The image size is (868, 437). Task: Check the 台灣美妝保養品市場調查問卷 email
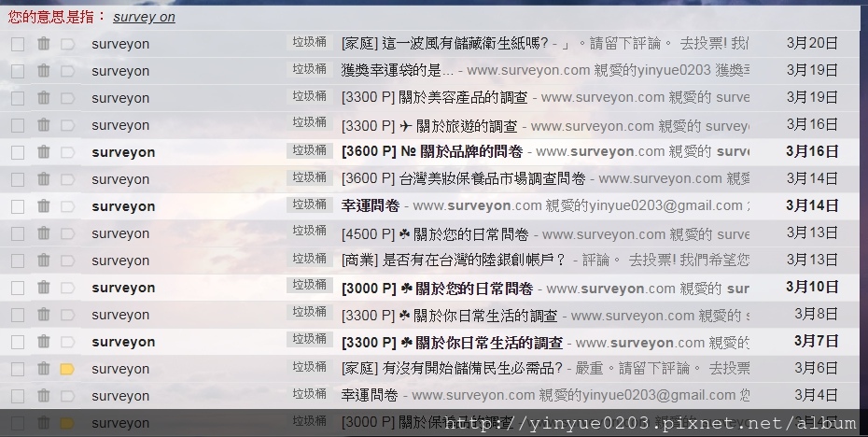click(18, 179)
